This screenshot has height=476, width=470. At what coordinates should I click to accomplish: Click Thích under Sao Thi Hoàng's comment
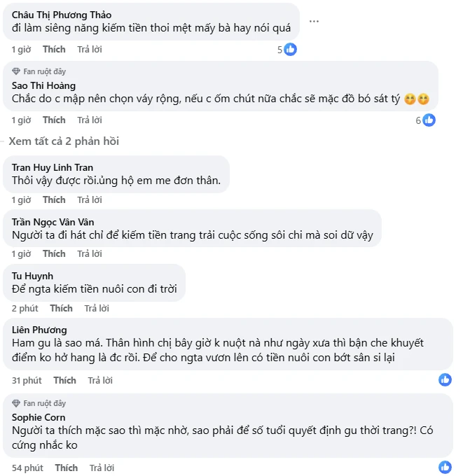point(54,120)
